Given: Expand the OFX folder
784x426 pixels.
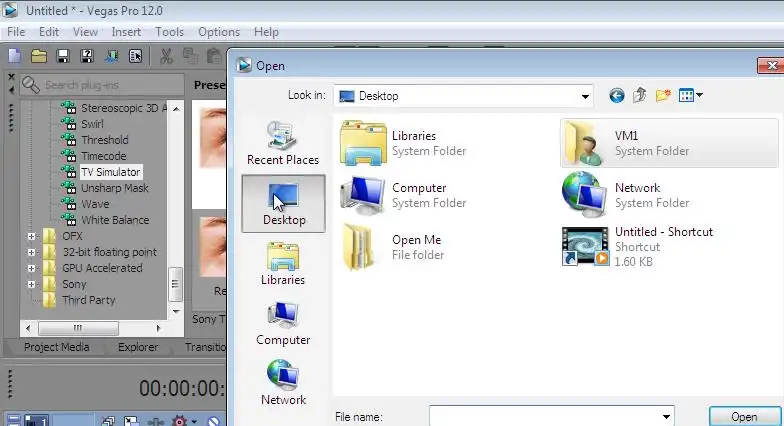Looking at the screenshot, I should 32,236.
